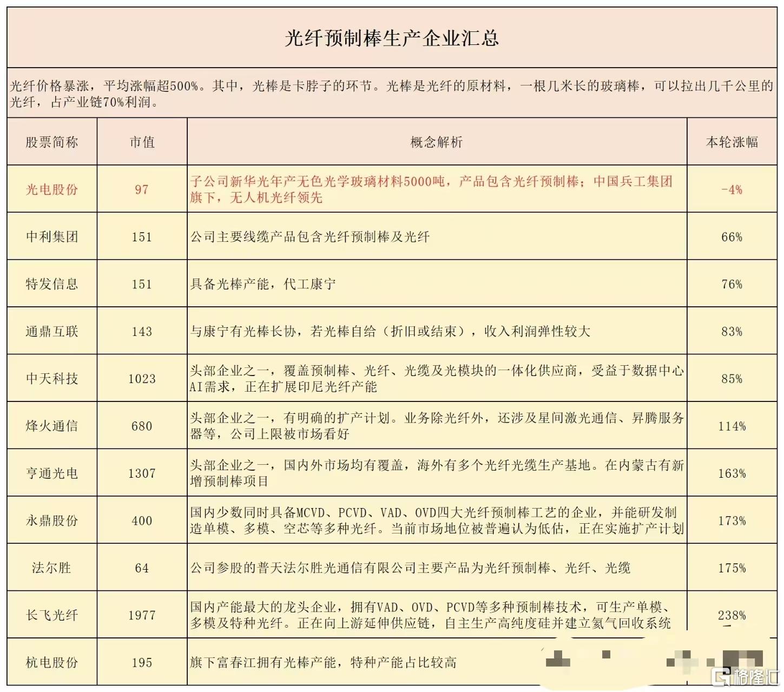Viewport: 784px width, 692px height.
Task: Click the 83% gain for 通鼎互联
Action: (x=732, y=332)
